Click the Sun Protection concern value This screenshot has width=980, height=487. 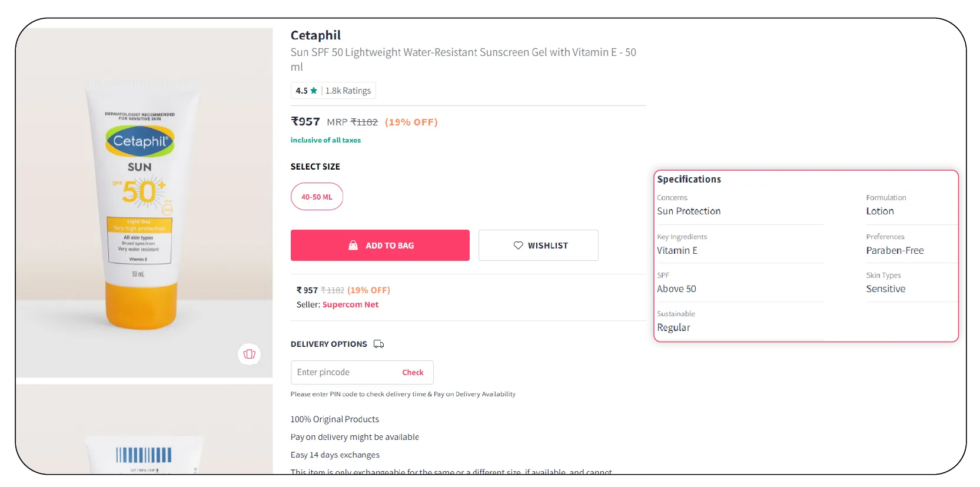[689, 211]
